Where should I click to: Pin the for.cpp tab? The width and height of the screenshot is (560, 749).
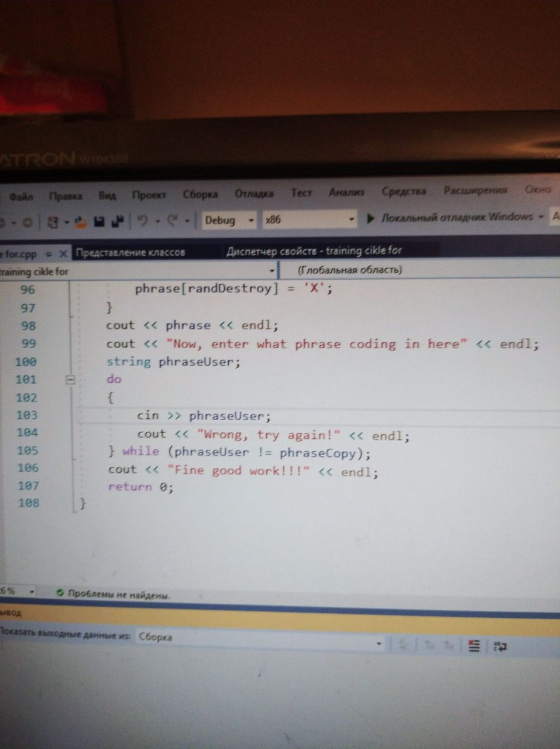click(x=49, y=255)
